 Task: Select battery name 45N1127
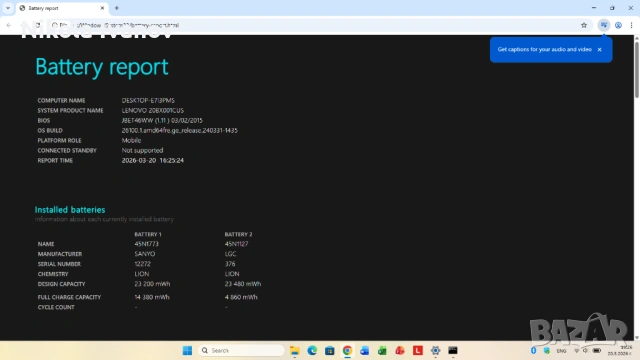[236, 244]
